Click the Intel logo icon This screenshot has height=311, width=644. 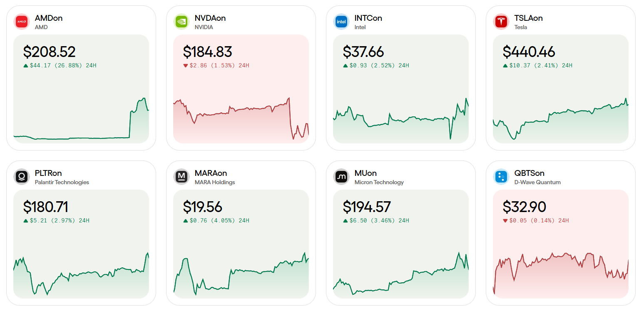[341, 22]
